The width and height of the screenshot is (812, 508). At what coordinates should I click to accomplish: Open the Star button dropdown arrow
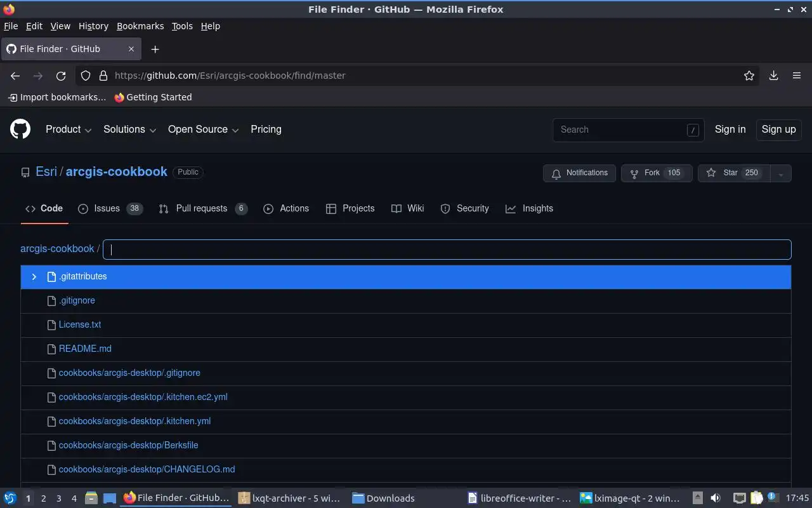(781, 173)
